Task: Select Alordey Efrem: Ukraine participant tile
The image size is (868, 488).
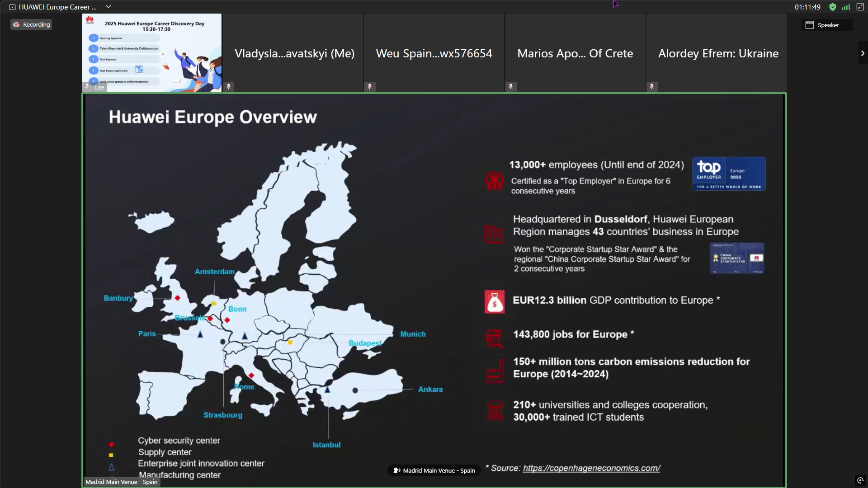Action: pos(717,53)
